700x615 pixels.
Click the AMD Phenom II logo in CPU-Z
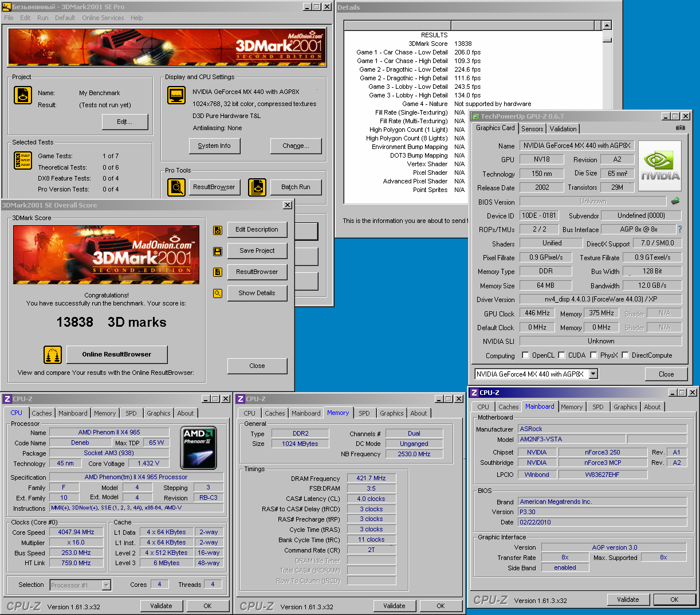point(198,448)
